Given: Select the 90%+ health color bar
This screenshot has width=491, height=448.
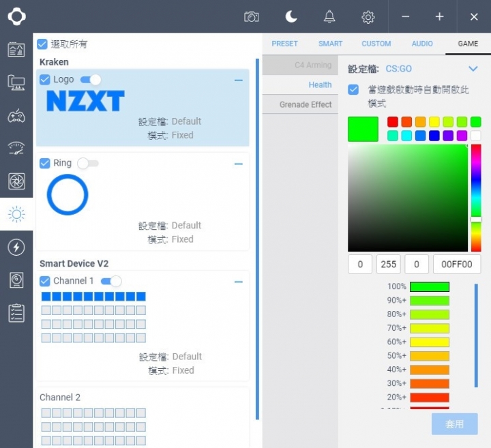Looking at the screenshot, I should tap(430, 301).
